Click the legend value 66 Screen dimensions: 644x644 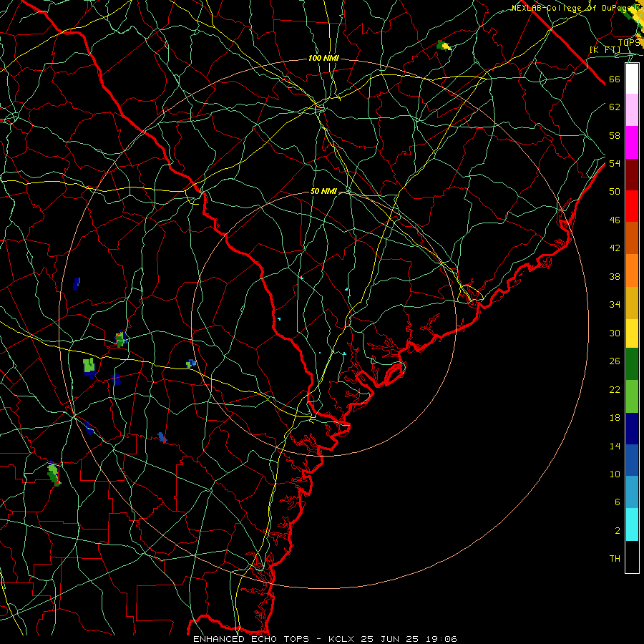pyautogui.click(x=615, y=79)
